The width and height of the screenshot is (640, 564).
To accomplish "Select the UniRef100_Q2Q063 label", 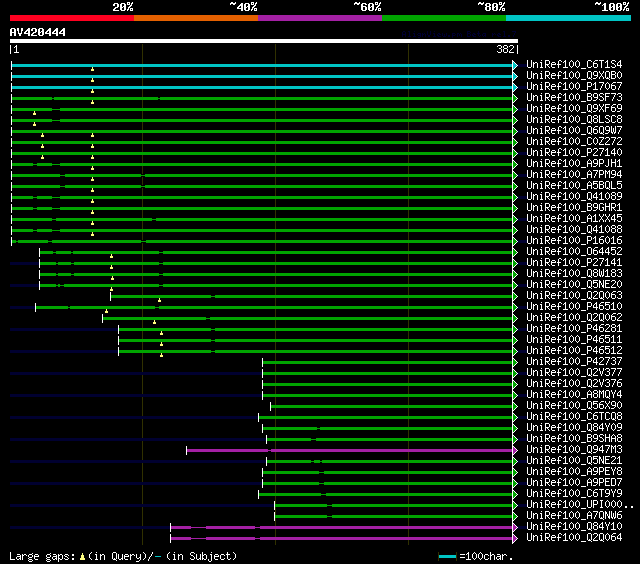I will pos(574,296).
